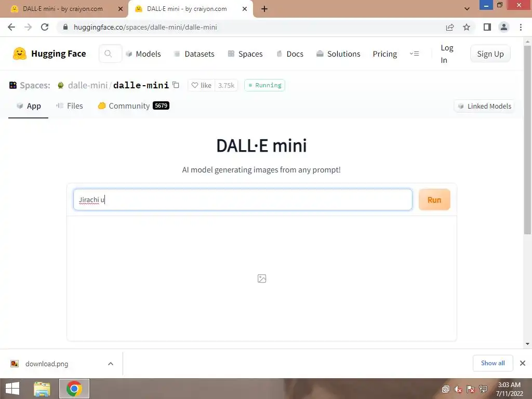Image resolution: width=532 pixels, height=399 pixels.
Task: Switch to the Community tab
Action: point(134,106)
